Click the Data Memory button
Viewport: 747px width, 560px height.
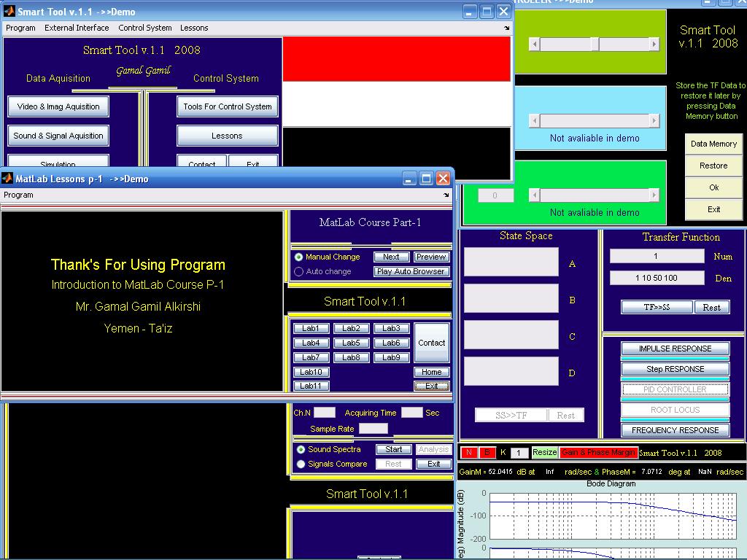713,144
